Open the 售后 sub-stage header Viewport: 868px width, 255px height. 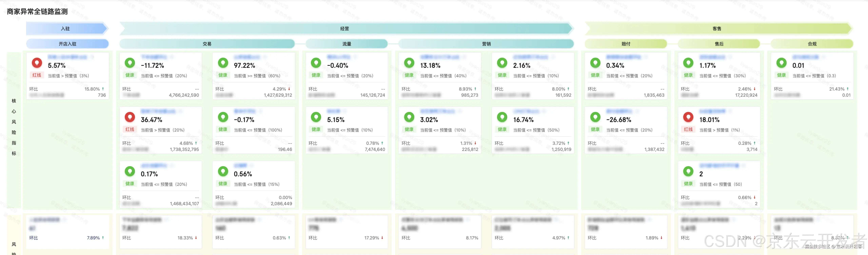point(719,44)
